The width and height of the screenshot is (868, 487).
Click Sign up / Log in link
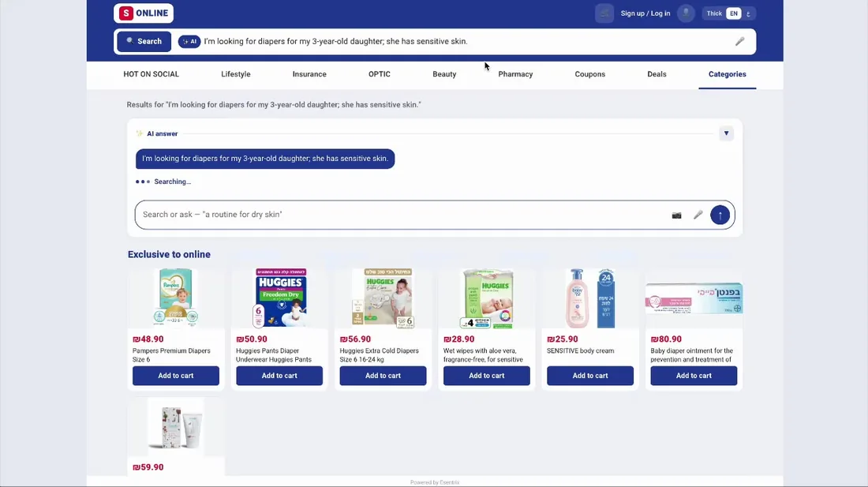(645, 13)
